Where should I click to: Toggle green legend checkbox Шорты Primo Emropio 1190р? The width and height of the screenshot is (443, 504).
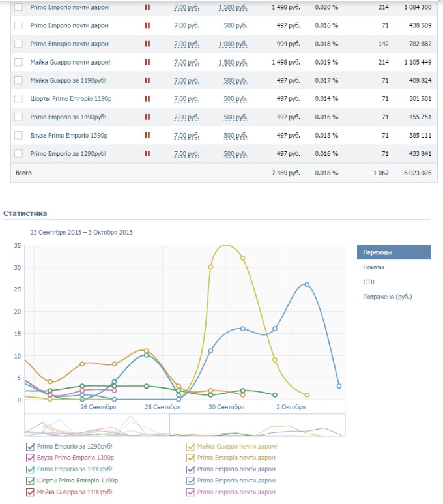[30, 481]
